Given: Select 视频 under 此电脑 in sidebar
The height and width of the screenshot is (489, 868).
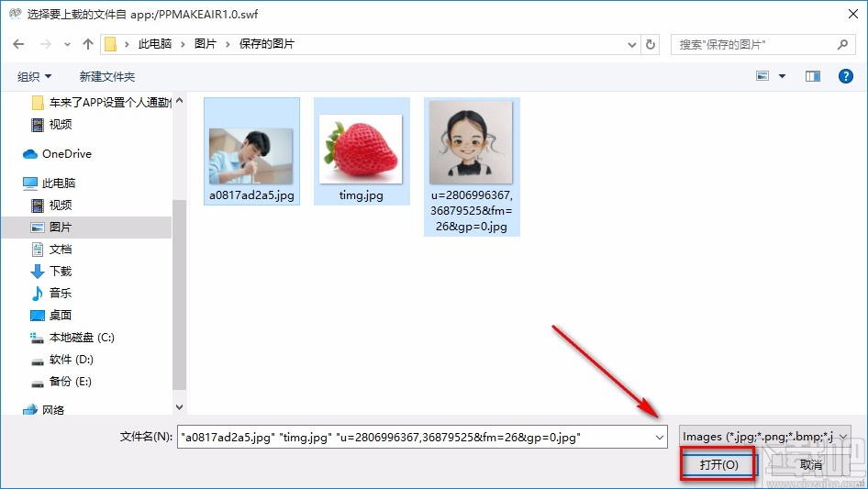Looking at the screenshot, I should (x=51, y=206).
